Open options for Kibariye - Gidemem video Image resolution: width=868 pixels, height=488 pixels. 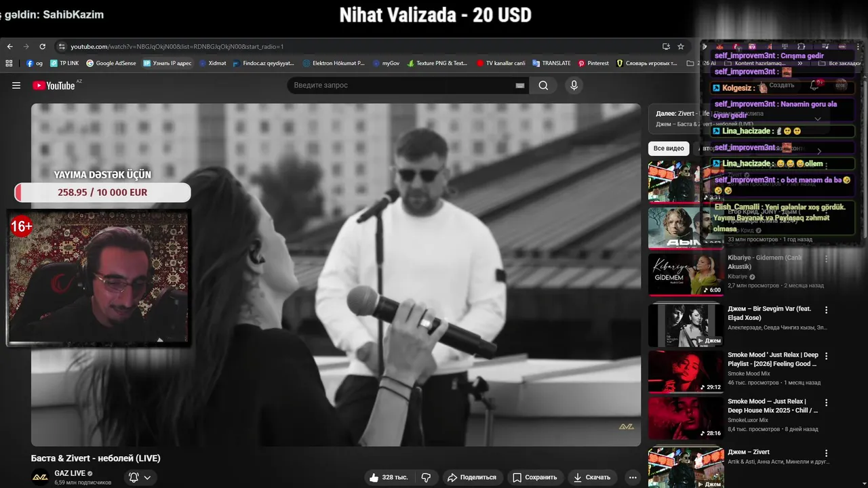[x=826, y=259]
